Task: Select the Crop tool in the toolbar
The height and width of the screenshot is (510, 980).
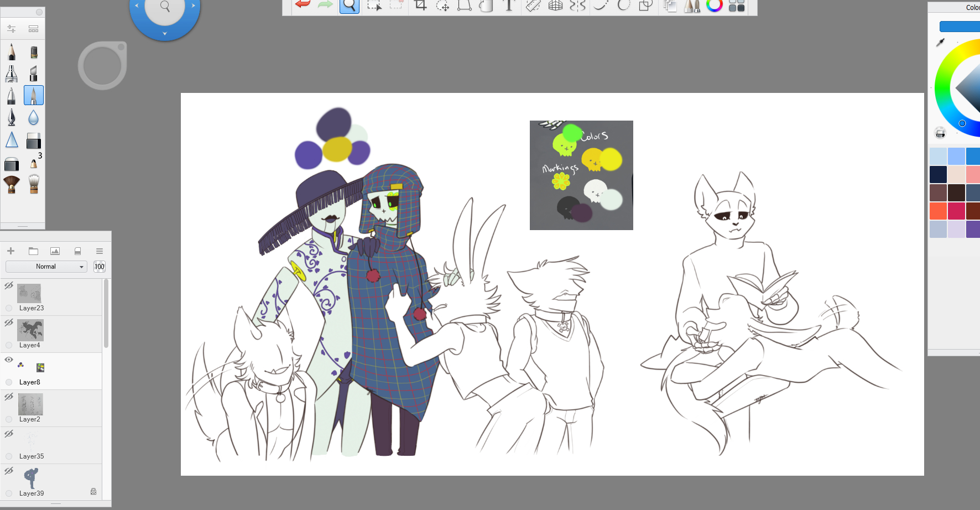Action: [x=420, y=6]
